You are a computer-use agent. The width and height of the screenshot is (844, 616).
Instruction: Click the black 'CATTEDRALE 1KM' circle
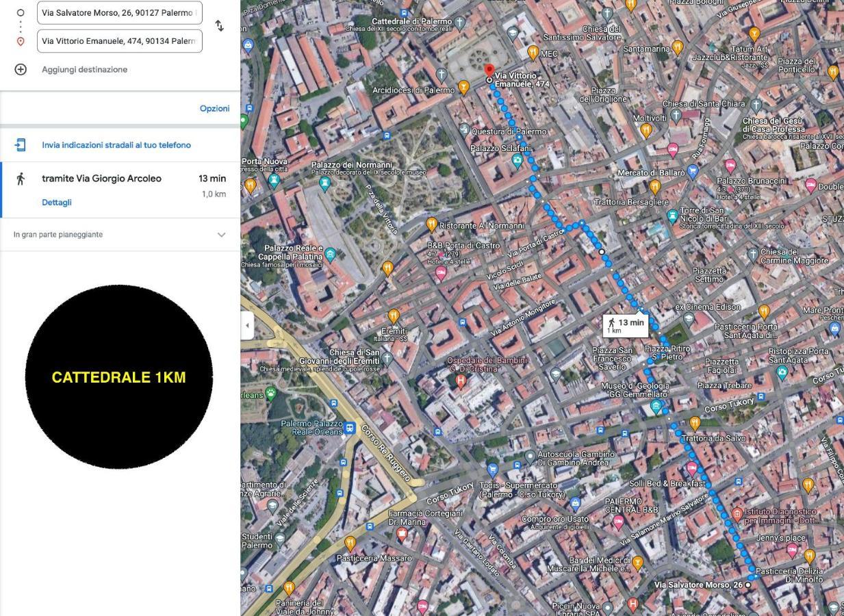119,377
